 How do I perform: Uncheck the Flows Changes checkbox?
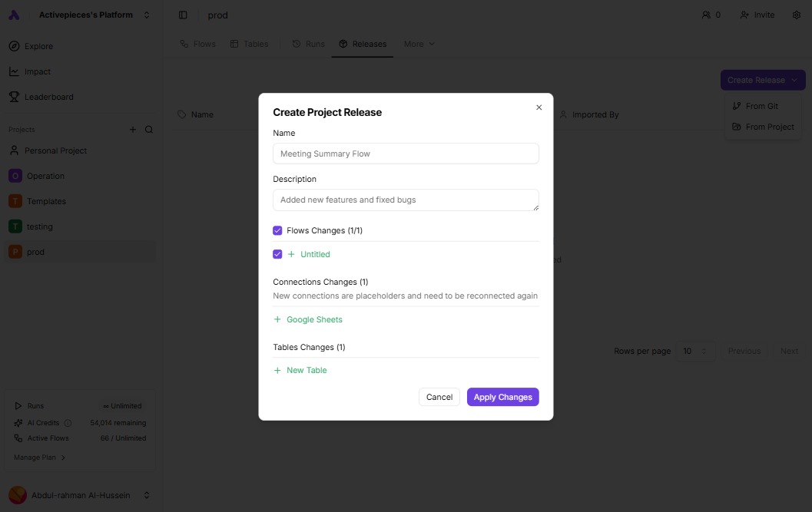click(x=277, y=230)
